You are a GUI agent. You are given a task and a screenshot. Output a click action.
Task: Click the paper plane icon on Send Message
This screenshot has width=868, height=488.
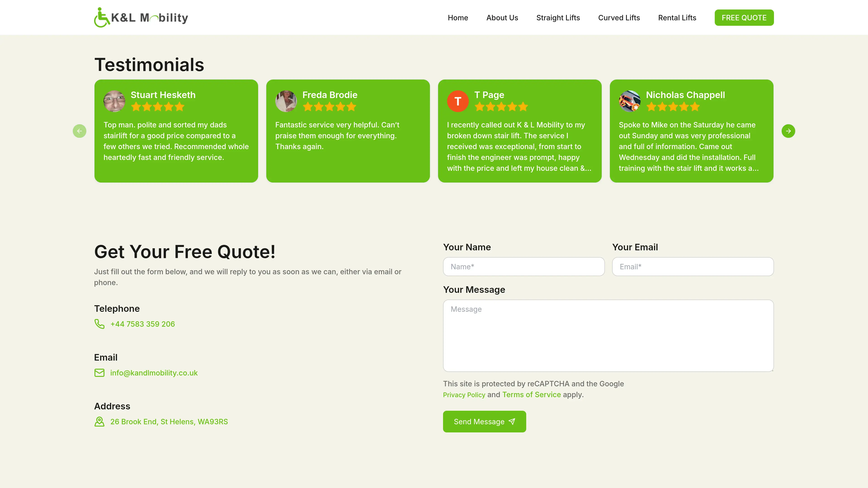(512, 422)
